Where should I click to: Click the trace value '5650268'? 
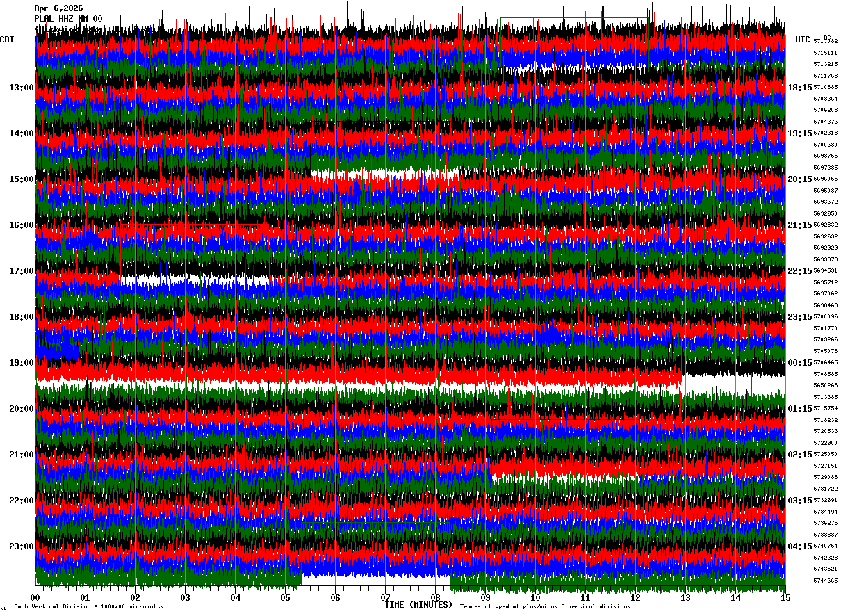tap(825, 385)
